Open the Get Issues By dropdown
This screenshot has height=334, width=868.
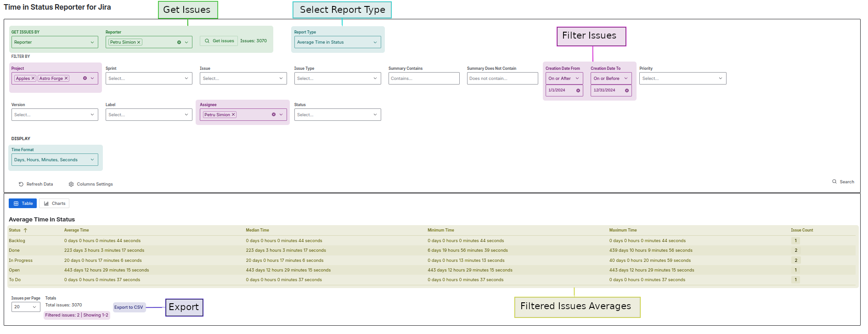(x=55, y=42)
